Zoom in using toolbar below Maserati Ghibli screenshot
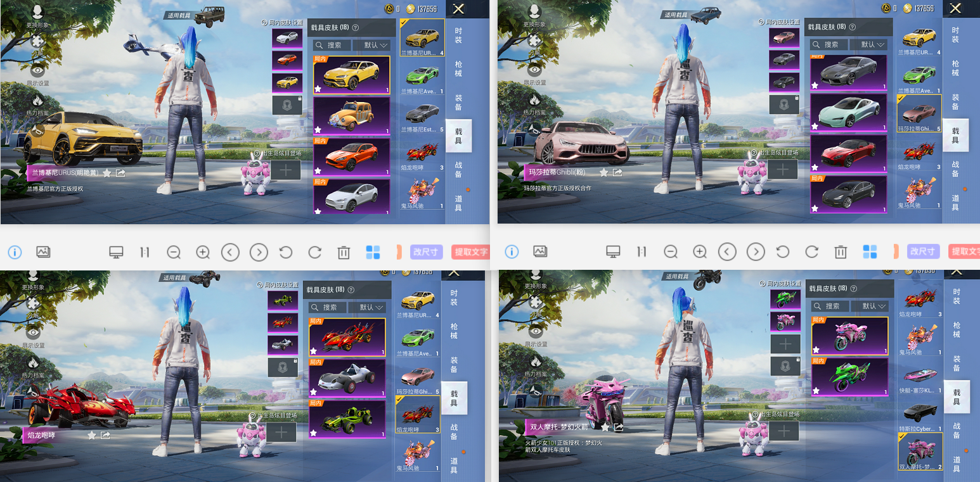Image resolution: width=980 pixels, height=482 pixels. coord(700,252)
